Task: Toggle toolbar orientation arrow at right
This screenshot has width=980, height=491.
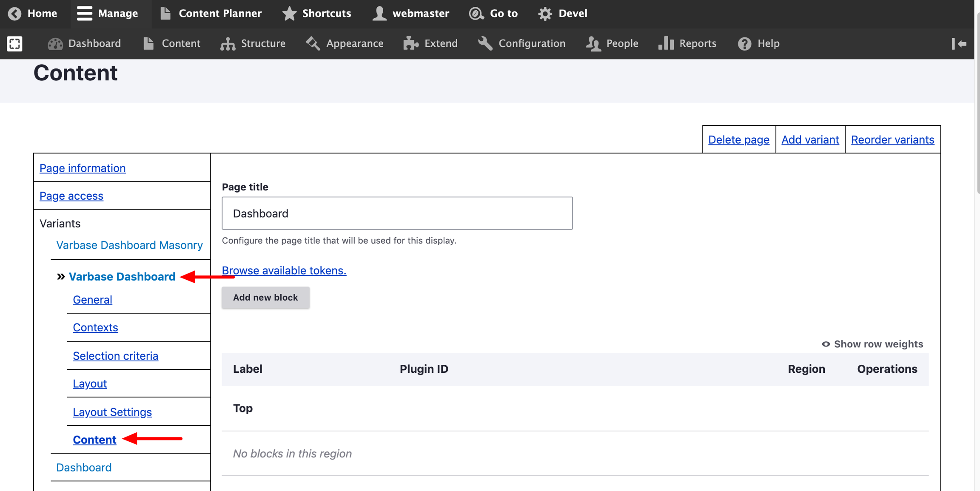Action: [x=959, y=43]
